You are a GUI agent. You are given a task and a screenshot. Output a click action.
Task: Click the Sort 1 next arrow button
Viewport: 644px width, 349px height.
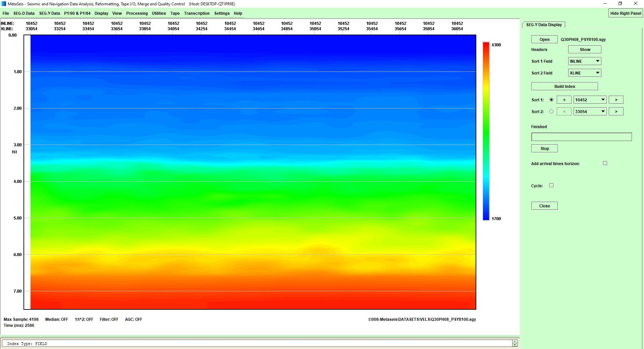click(616, 100)
